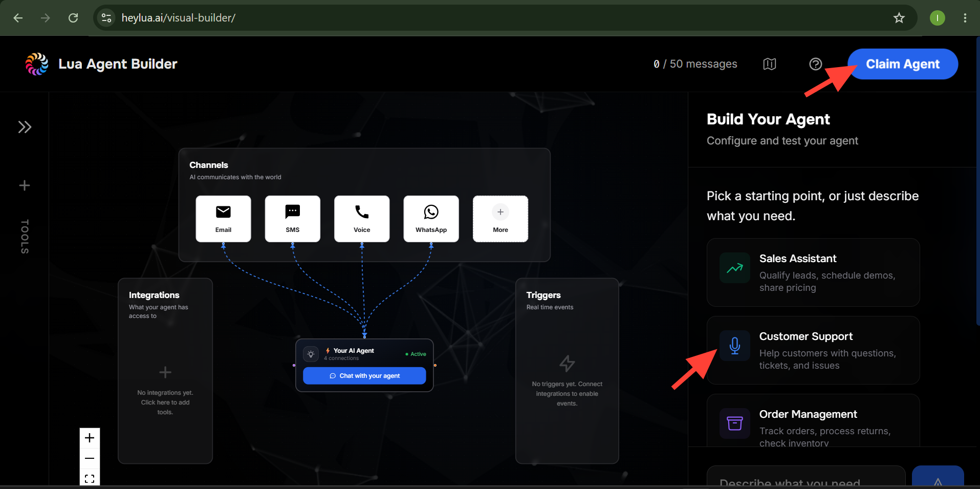Click the Lua colorful logo
The width and height of the screenshot is (980, 489).
37,64
